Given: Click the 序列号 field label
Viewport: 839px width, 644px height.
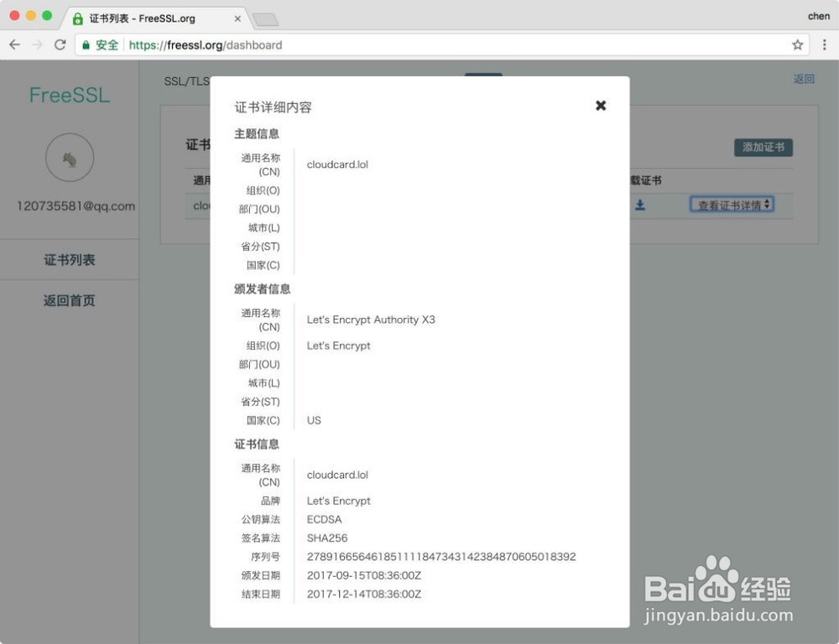Looking at the screenshot, I should coord(265,557).
